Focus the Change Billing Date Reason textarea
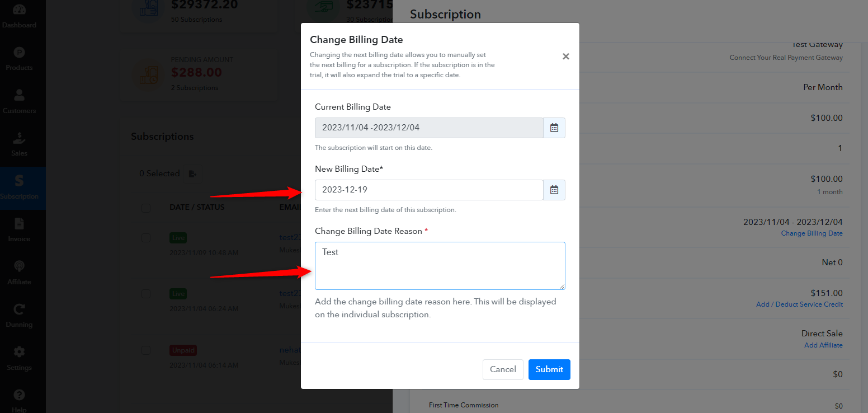The height and width of the screenshot is (413, 868). (x=440, y=266)
